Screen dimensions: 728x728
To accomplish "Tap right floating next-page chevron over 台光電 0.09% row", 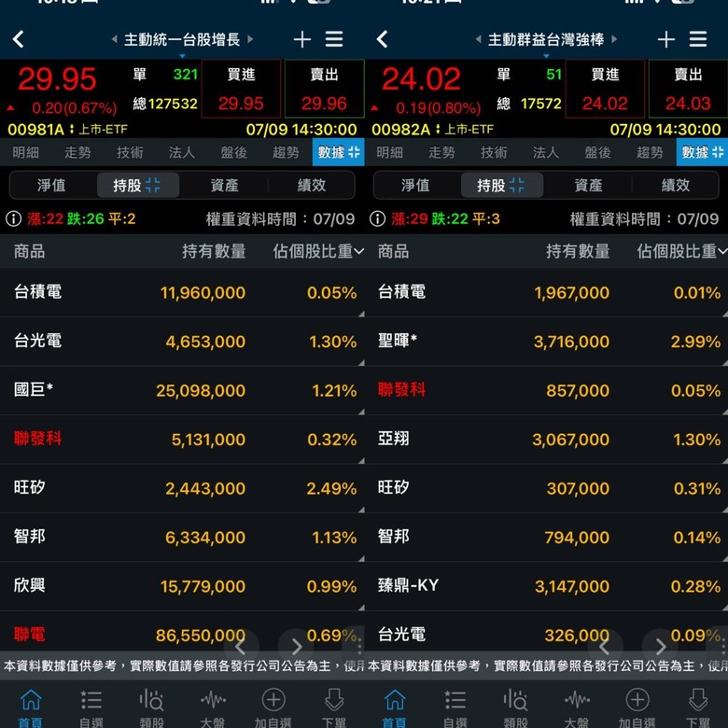I will coord(660,646).
